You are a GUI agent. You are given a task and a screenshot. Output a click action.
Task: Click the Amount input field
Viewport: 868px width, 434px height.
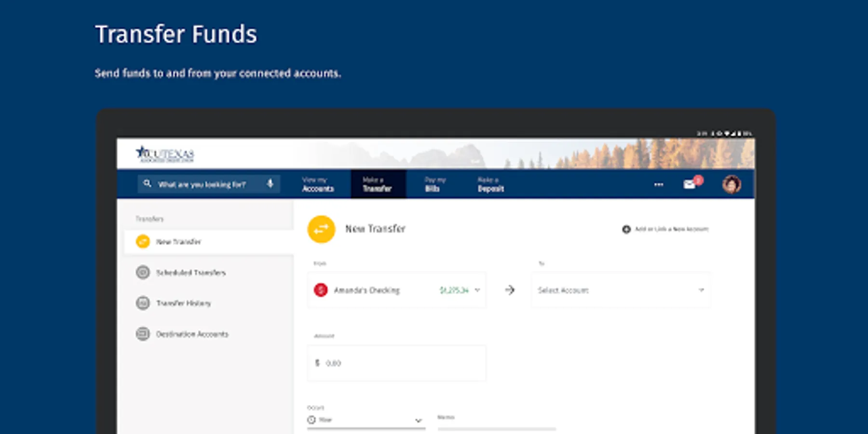click(x=396, y=363)
